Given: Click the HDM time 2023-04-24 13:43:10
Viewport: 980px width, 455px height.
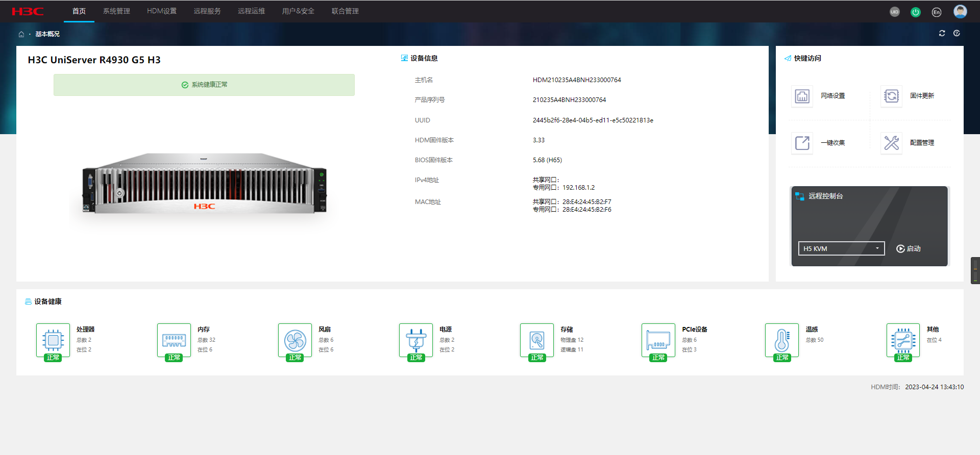Looking at the screenshot, I should [935, 387].
